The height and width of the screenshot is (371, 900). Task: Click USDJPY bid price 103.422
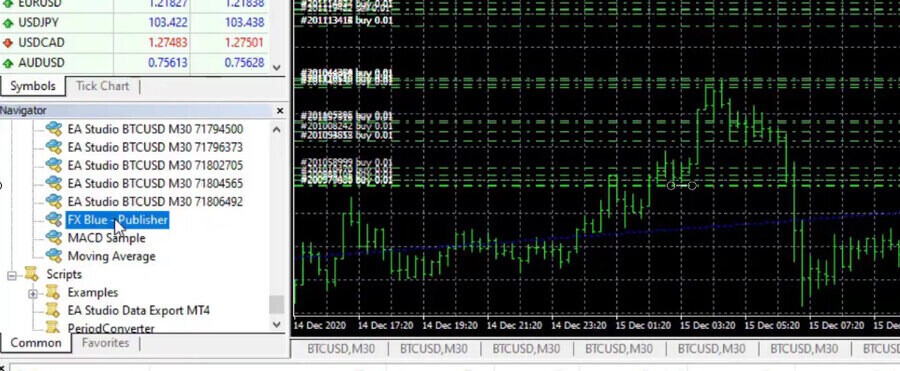[167, 23]
